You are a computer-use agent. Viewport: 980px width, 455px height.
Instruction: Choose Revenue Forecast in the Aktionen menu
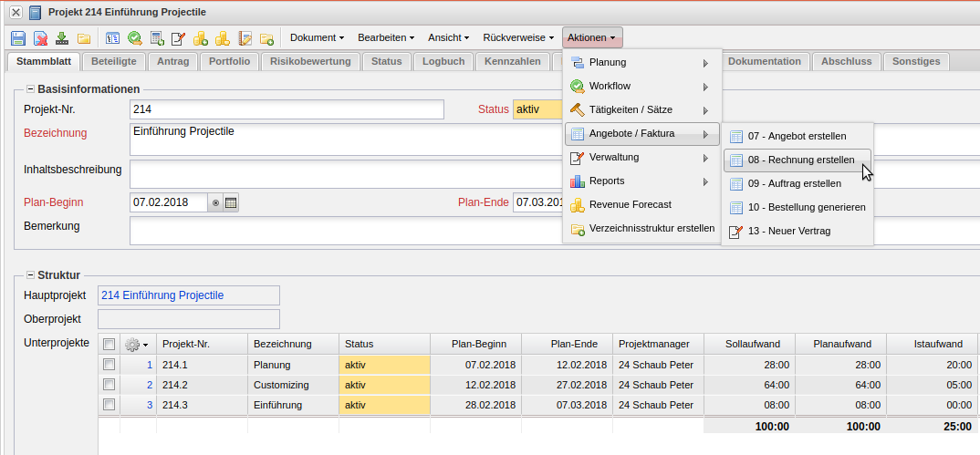(x=630, y=204)
